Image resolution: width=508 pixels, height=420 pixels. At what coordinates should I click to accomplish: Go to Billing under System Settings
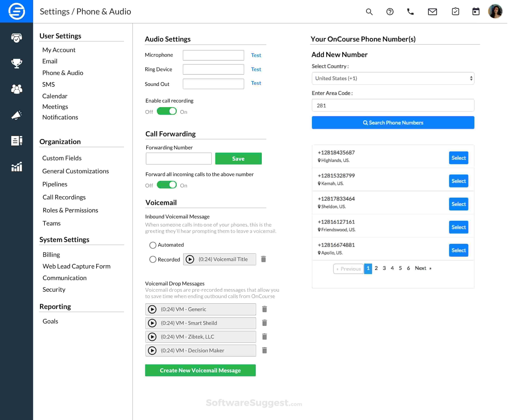(51, 255)
